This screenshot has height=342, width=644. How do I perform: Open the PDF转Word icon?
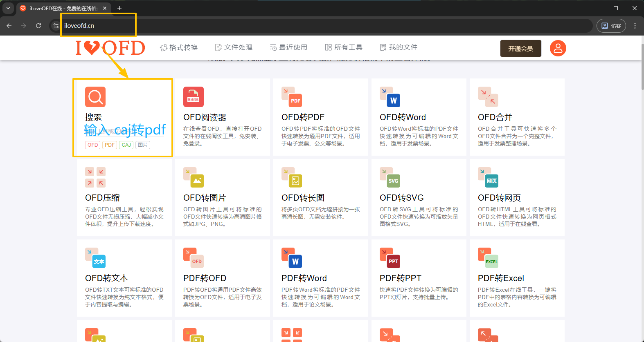(292, 258)
